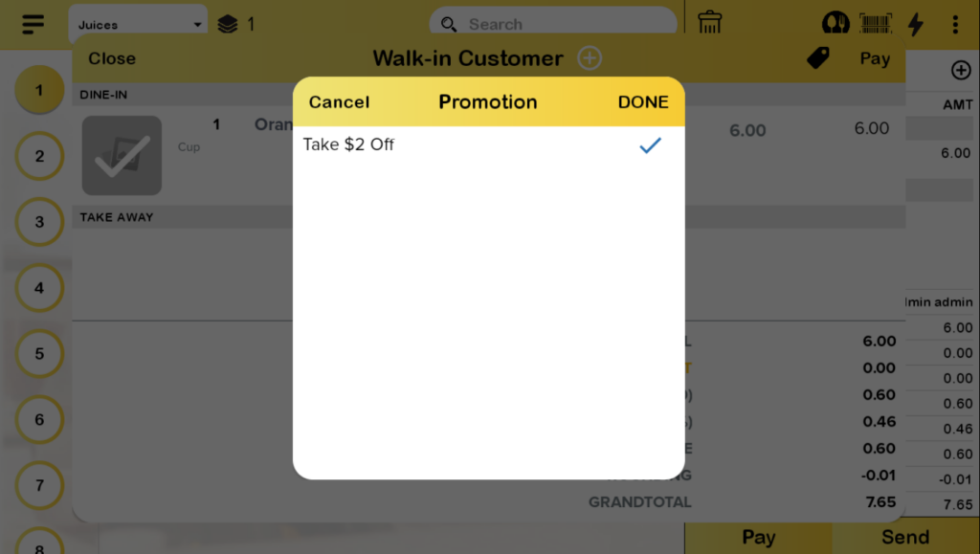Image resolution: width=980 pixels, height=554 pixels.
Task: Click the Send button at bottom
Action: tap(904, 537)
